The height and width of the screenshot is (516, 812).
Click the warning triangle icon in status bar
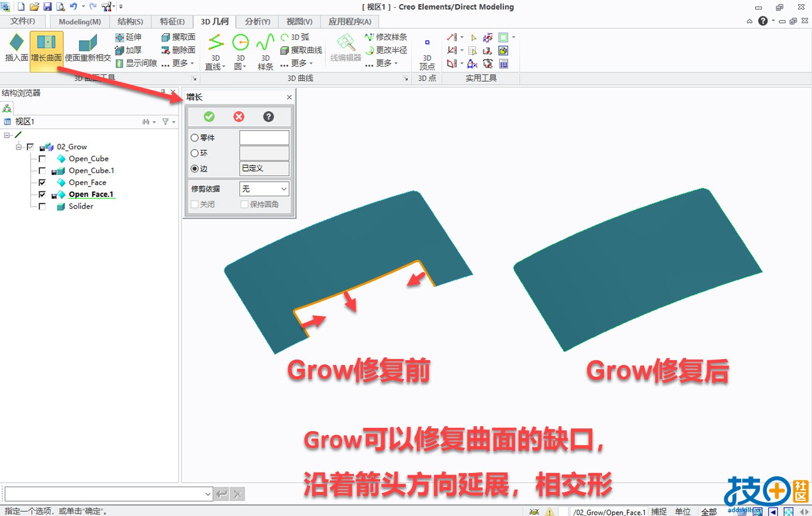(x=549, y=512)
